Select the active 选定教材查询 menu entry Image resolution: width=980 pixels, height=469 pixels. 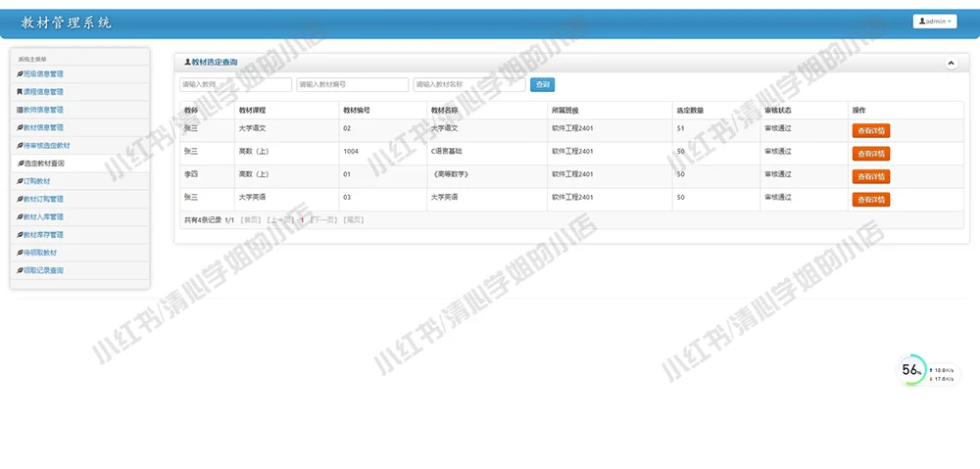click(x=80, y=164)
